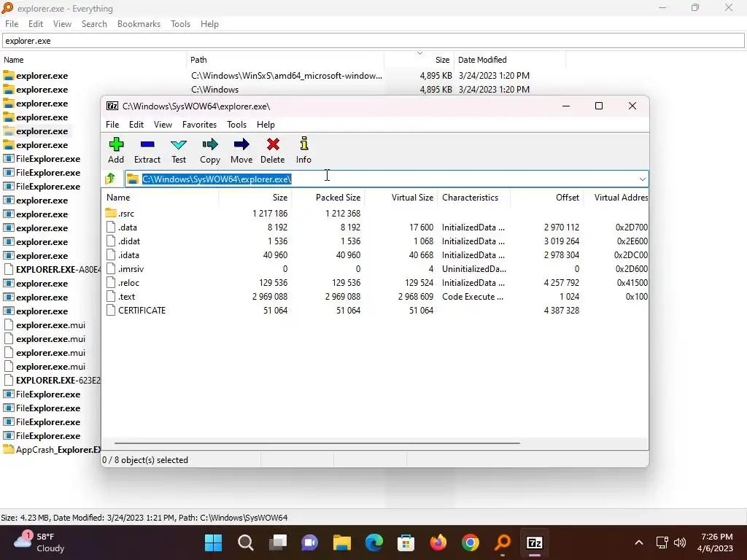Select AppCrash_Explorer folder in Everything
747x560 pixels.
click(52, 449)
